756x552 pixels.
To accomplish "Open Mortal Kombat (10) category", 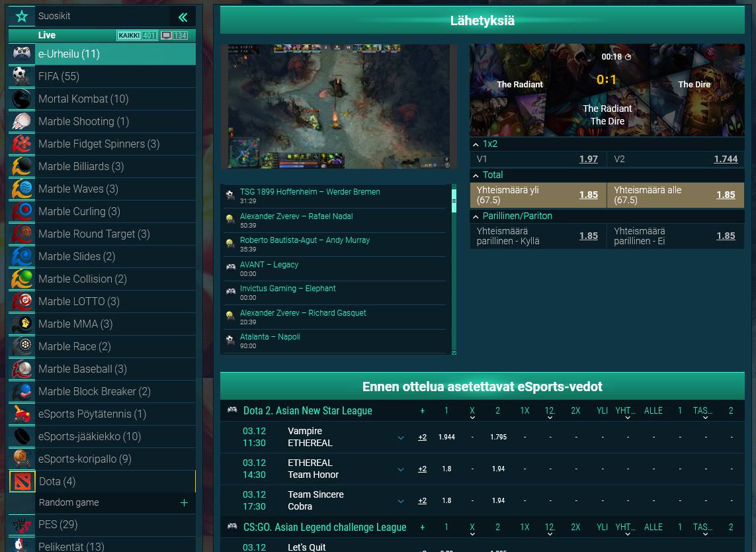I will pyautogui.click(x=103, y=99).
